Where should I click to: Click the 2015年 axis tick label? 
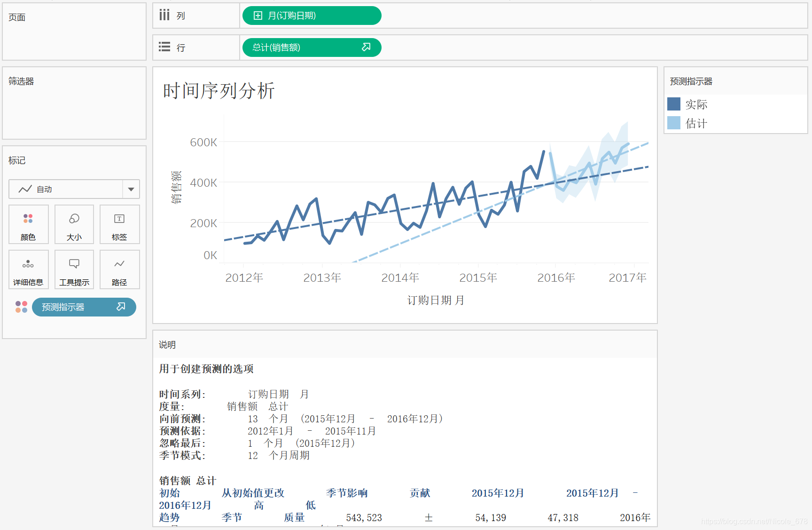click(x=478, y=277)
